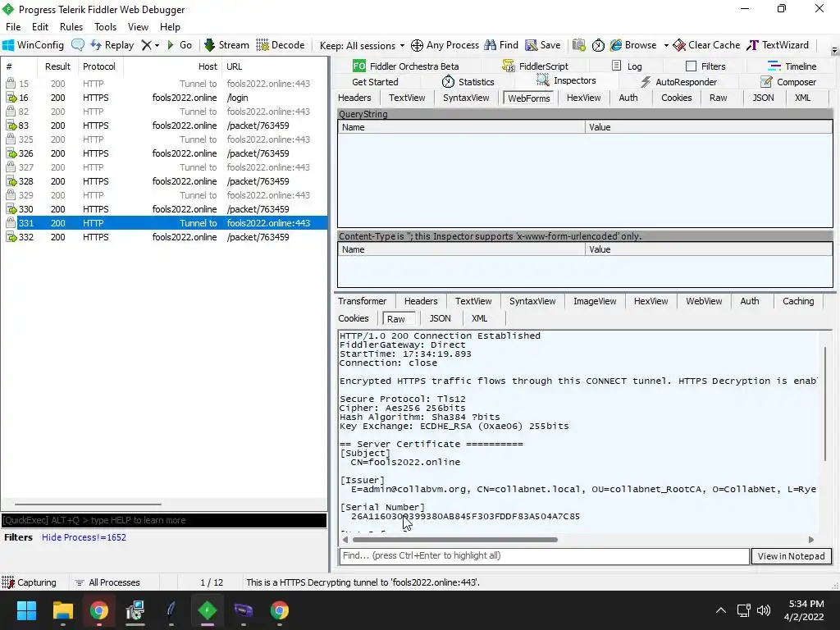
Task: Open the Log tab
Action: (x=627, y=66)
